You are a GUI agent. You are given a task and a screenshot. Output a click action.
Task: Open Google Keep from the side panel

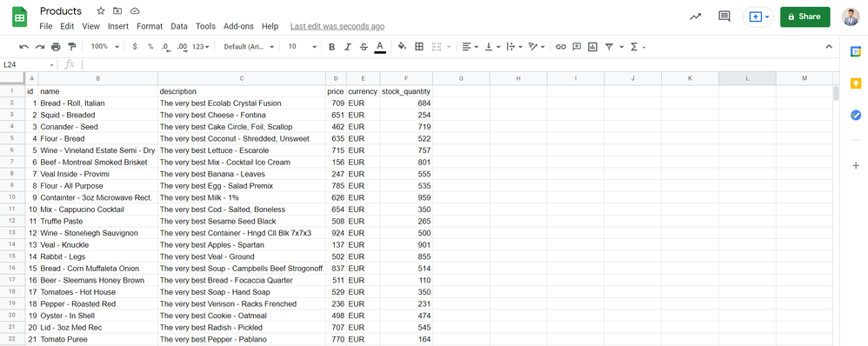(x=855, y=83)
